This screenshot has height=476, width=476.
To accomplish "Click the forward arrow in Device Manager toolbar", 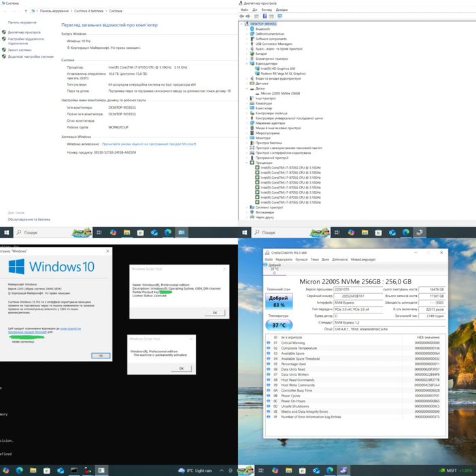I will pyautogui.click(x=248, y=16).
